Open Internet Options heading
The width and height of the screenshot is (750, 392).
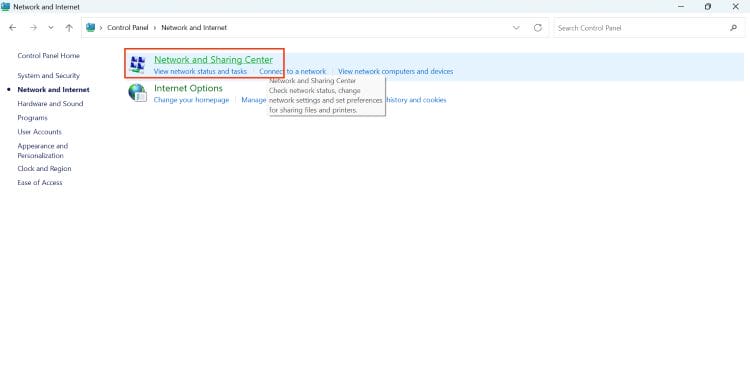point(188,88)
